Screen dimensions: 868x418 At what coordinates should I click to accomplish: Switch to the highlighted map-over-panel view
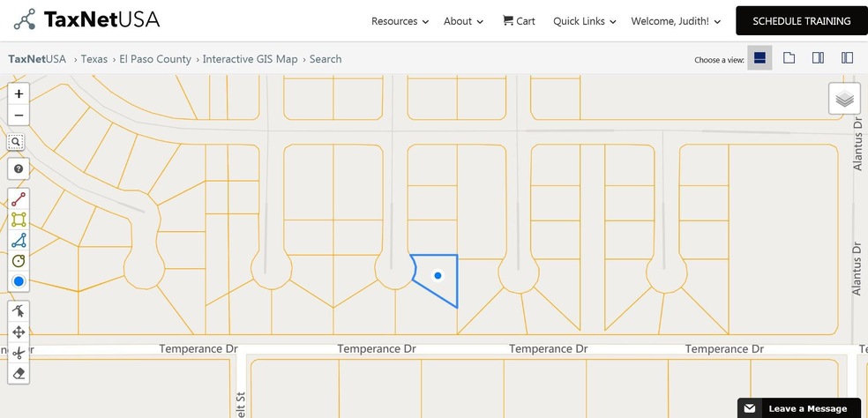(x=759, y=58)
